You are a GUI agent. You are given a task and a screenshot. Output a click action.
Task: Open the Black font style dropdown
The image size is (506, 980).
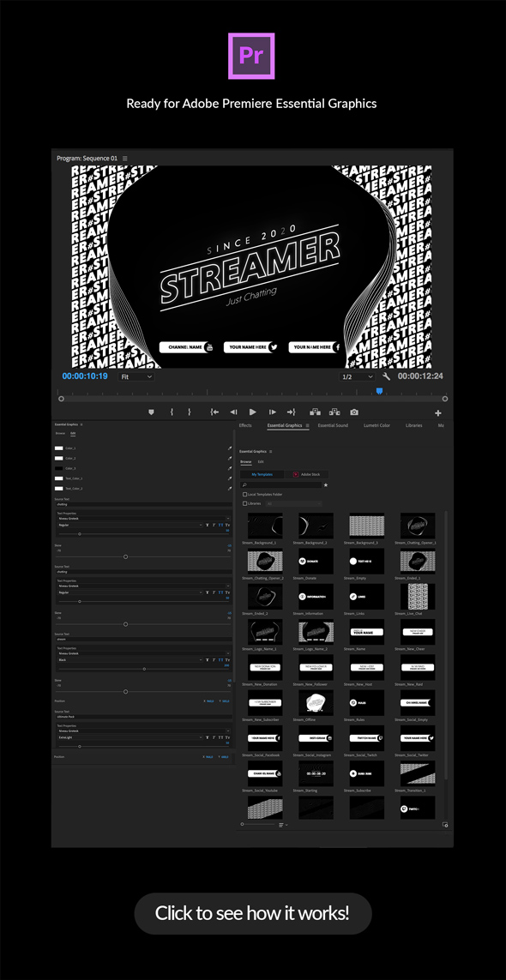coord(130,660)
